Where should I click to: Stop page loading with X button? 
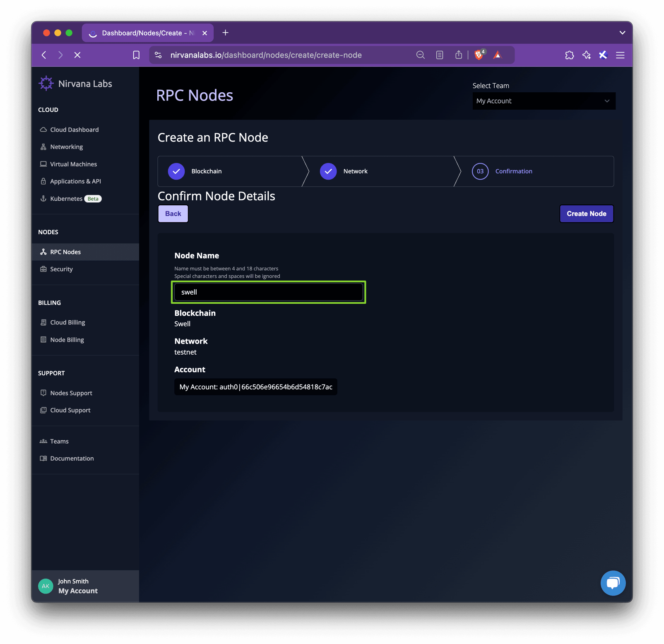click(77, 55)
